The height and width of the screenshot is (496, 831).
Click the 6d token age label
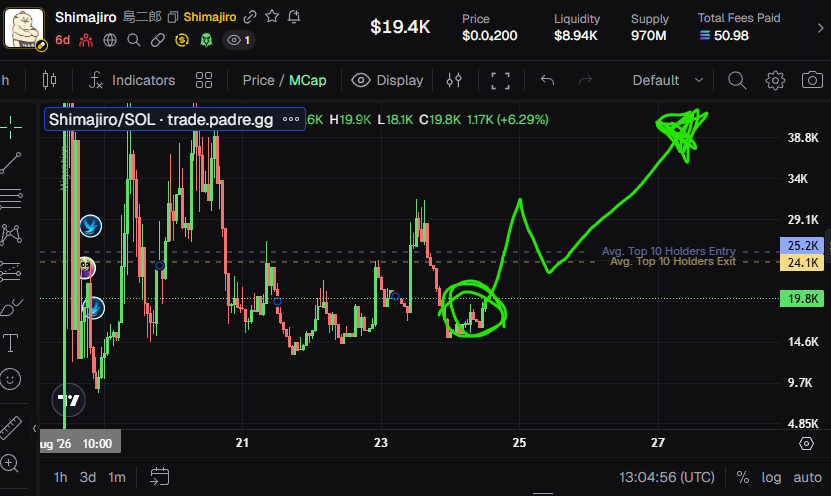(x=63, y=40)
